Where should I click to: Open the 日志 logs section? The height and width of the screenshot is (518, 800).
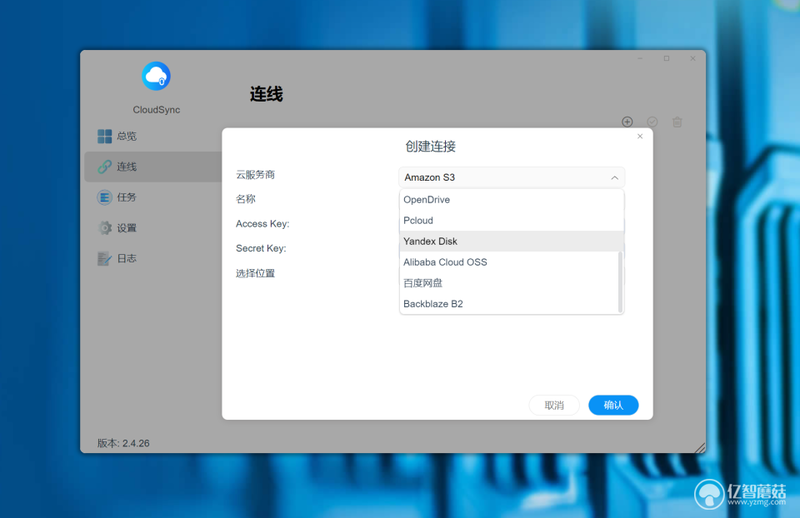coord(153,259)
